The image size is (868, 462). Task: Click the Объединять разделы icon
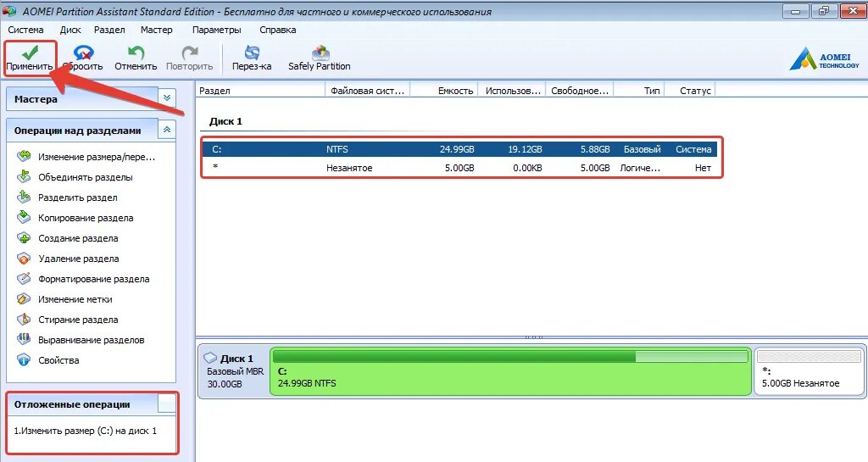coord(24,177)
